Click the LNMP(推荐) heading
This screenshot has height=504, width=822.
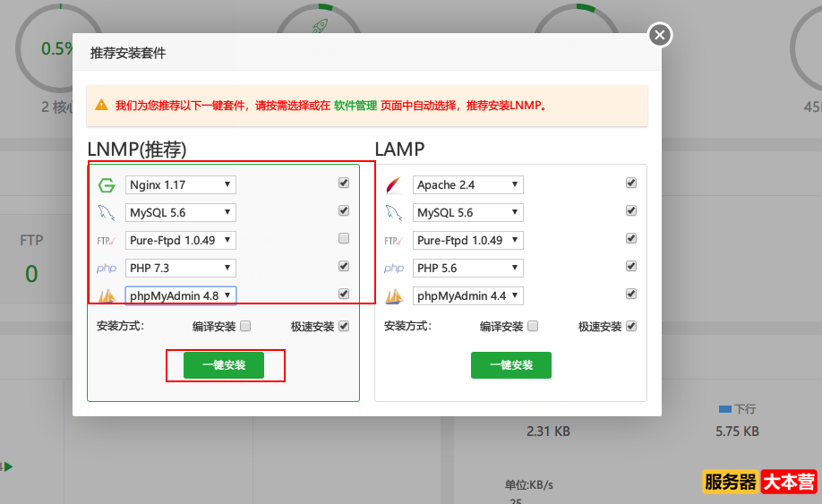click(x=137, y=149)
